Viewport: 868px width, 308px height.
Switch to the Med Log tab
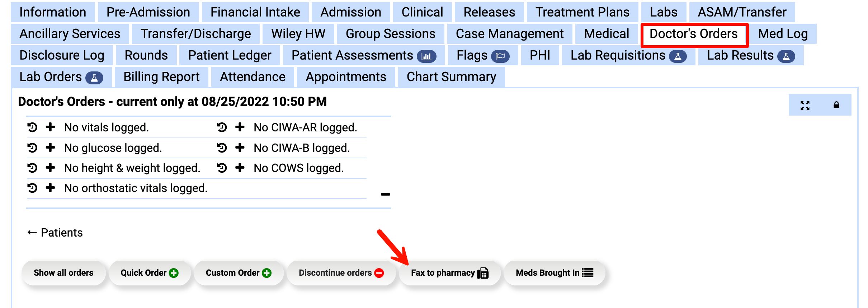click(x=783, y=34)
